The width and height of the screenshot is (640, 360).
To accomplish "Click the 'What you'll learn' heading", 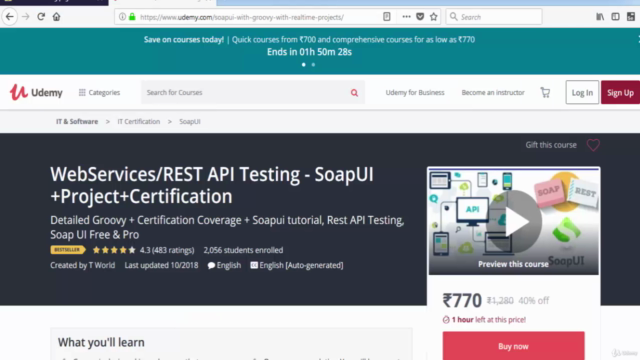I will point(101,342).
